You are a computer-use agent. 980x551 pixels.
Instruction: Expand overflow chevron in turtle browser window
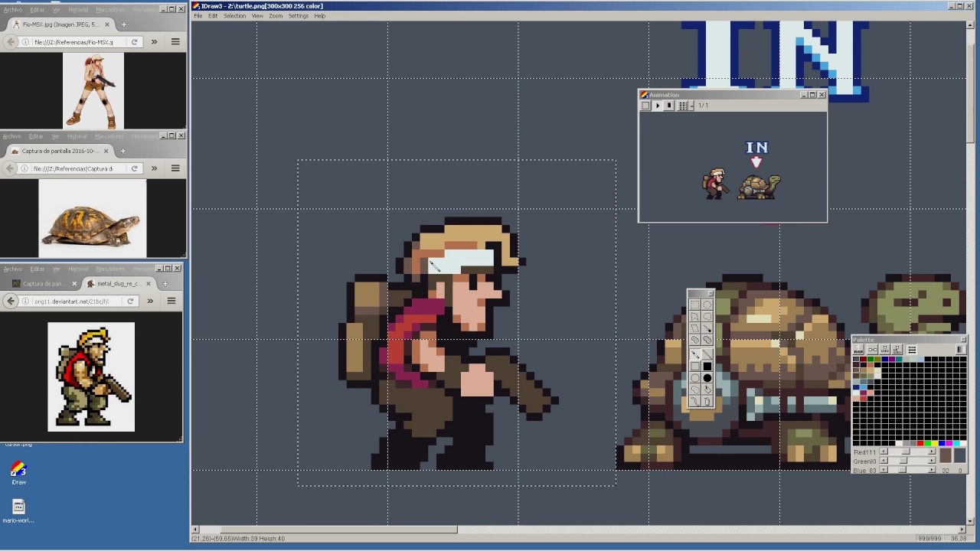pyautogui.click(x=154, y=168)
